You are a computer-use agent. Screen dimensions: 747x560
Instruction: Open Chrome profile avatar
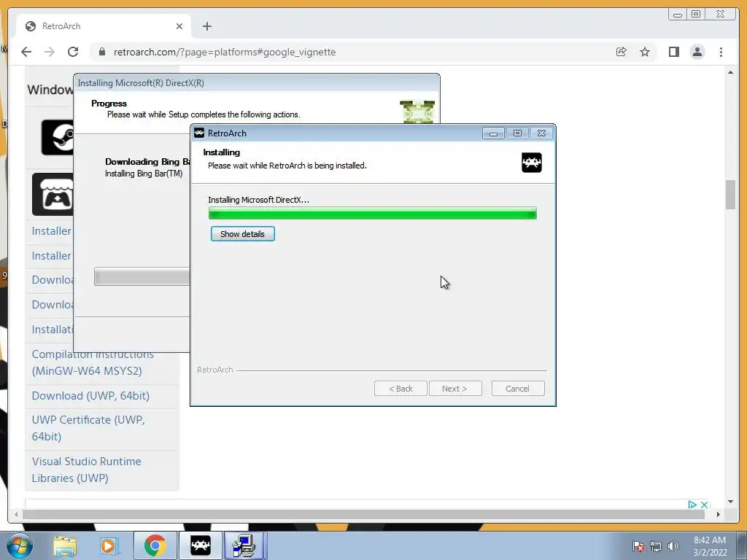[697, 52]
